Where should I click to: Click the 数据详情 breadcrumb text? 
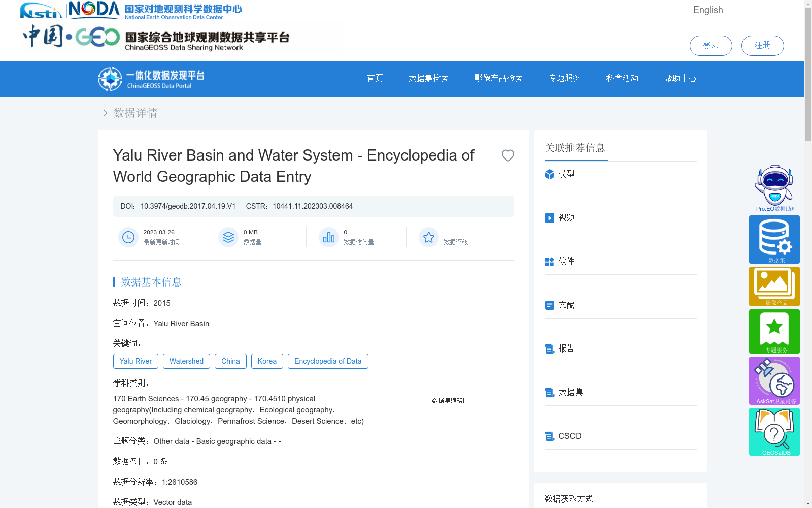click(x=136, y=113)
